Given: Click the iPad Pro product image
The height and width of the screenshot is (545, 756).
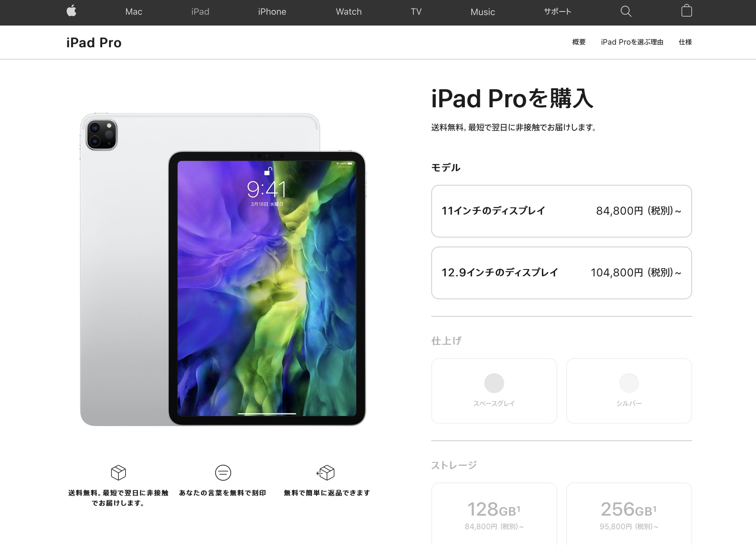Looking at the screenshot, I should point(223,270).
